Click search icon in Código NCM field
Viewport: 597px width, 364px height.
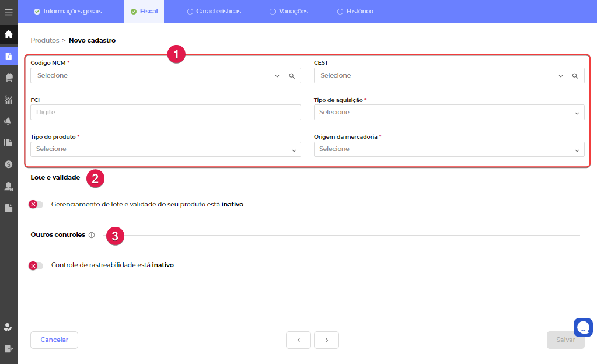pyautogui.click(x=292, y=76)
